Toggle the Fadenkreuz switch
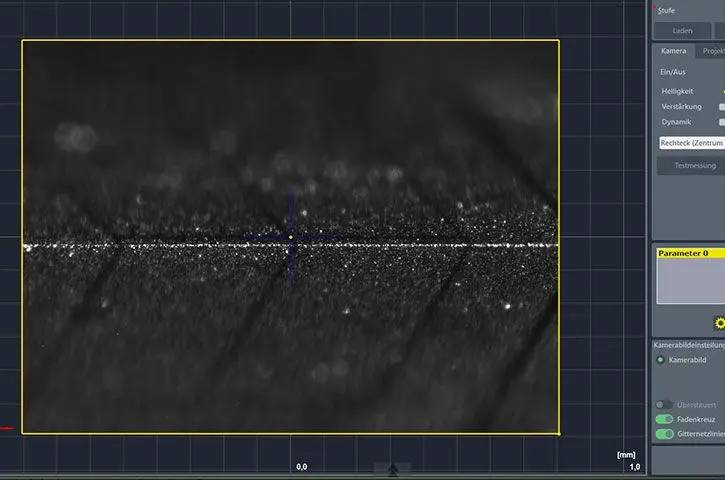The height and width of the screenshot is (480, 725). click(663, 420)
